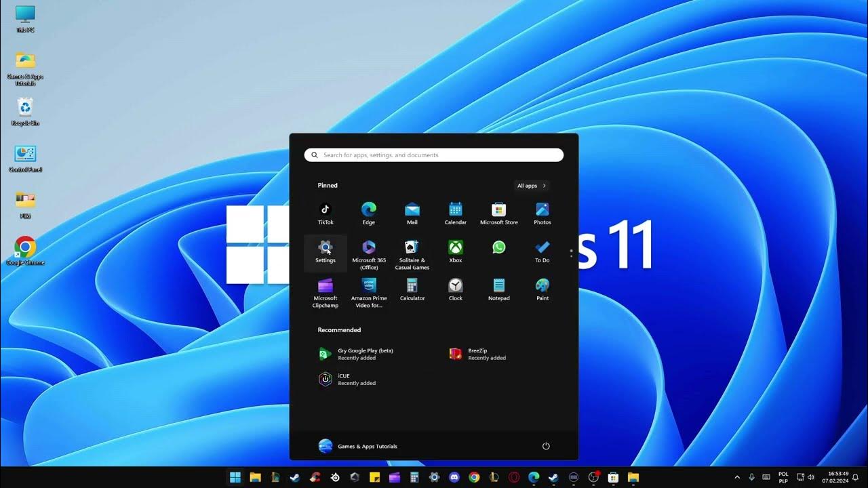The height and width of the screenshot is (488, 868).
Task: Open the Games & Apps Tutorials account menu
Action: (358, 446)
